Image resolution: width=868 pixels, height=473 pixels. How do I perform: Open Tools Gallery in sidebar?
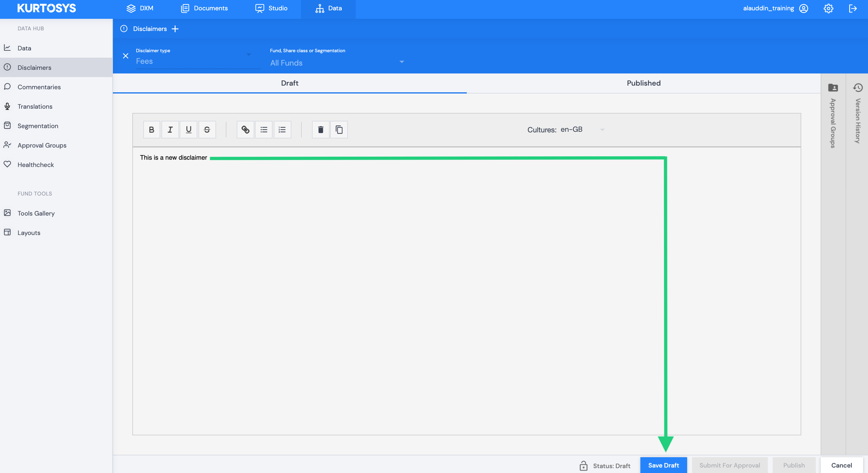[56, 213]
